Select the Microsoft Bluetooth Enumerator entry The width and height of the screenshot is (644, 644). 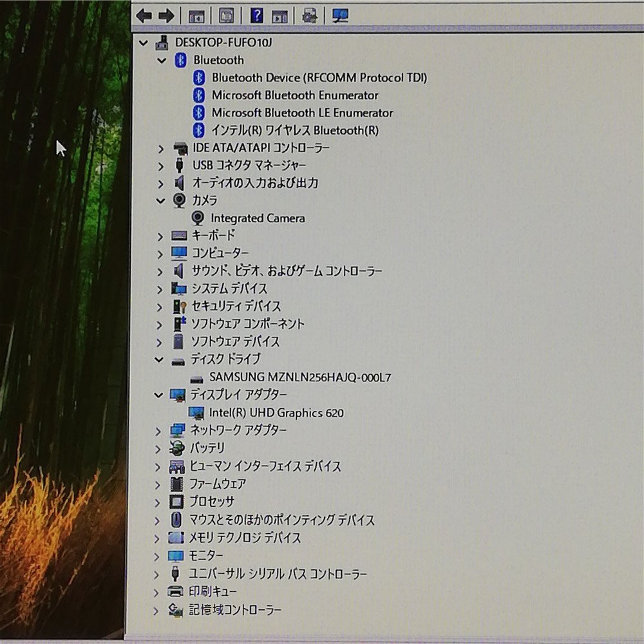click(x=295, y=95)
